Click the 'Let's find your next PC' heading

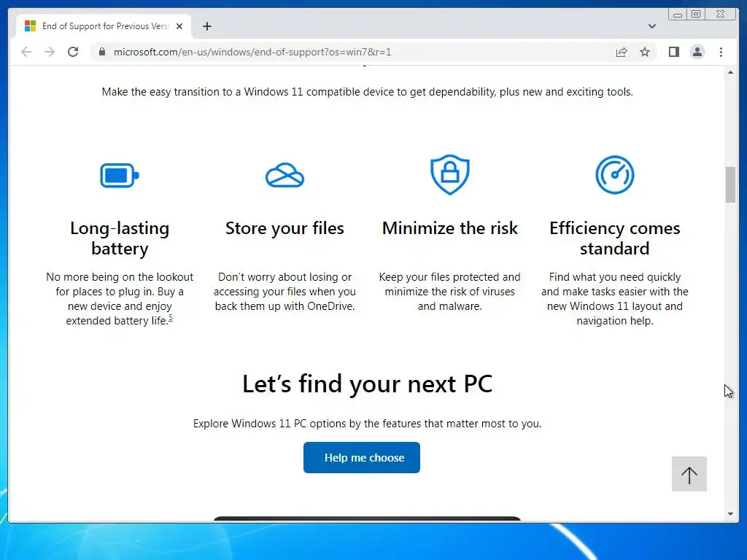coord(368,384)
